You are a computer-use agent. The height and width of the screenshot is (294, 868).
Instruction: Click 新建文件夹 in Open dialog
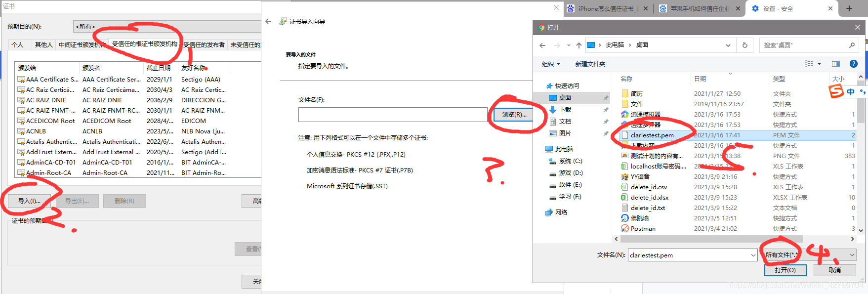[590, 64]
